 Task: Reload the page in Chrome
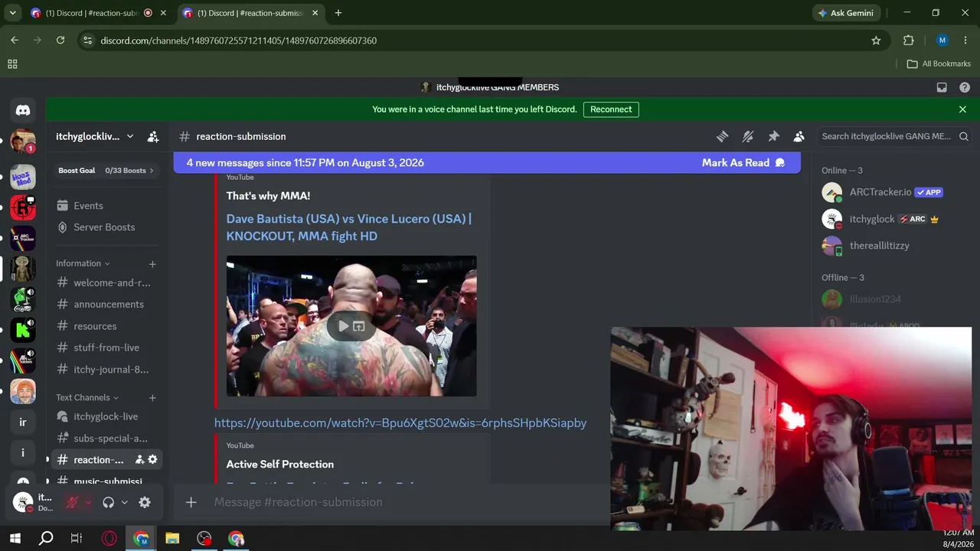pos(60,41)
